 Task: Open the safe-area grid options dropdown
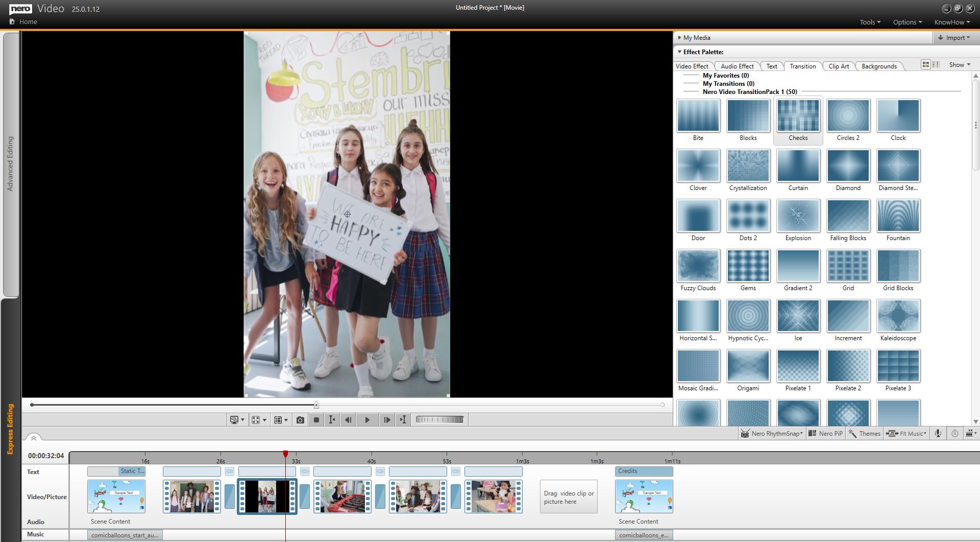pyautogui.click(x=281, y=420)
